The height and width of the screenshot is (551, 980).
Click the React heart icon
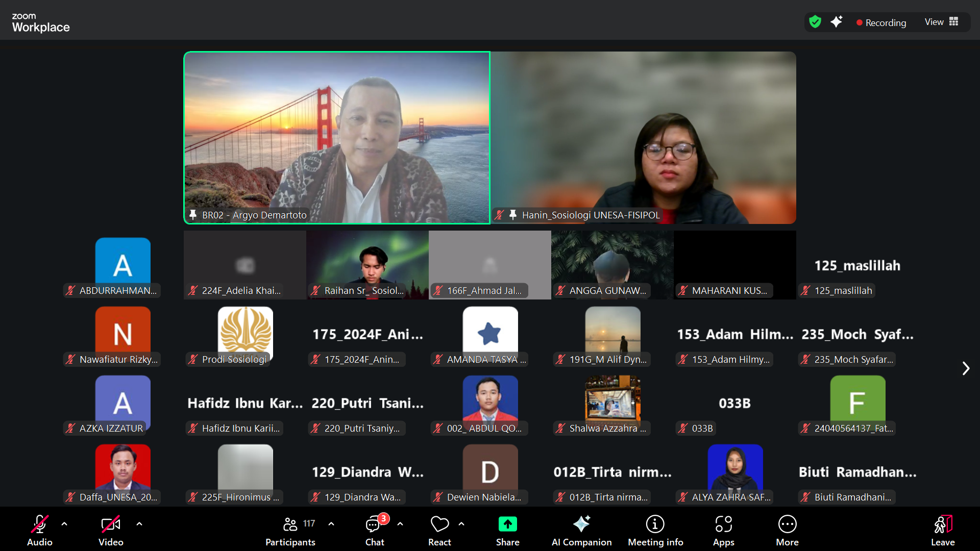click(x=439, y=524)
